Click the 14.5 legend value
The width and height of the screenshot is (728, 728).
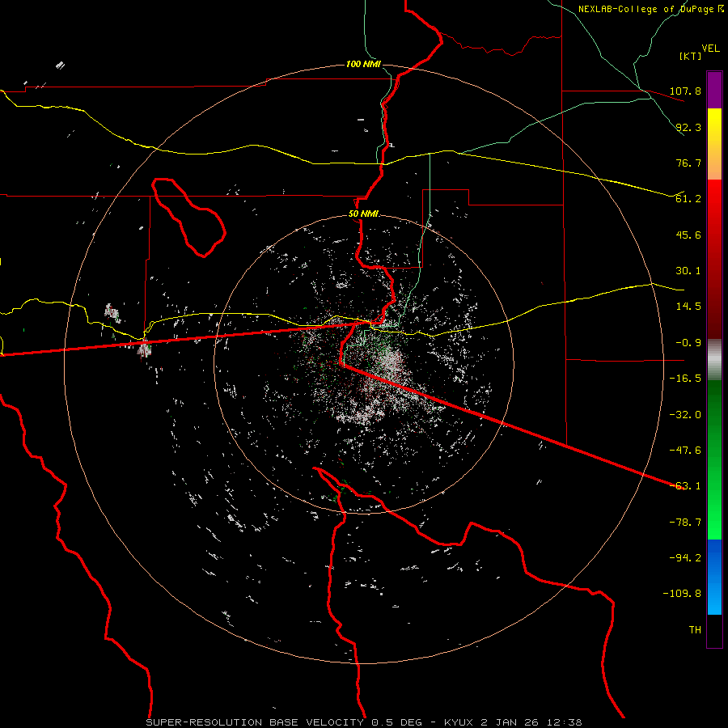click(688, 307)
